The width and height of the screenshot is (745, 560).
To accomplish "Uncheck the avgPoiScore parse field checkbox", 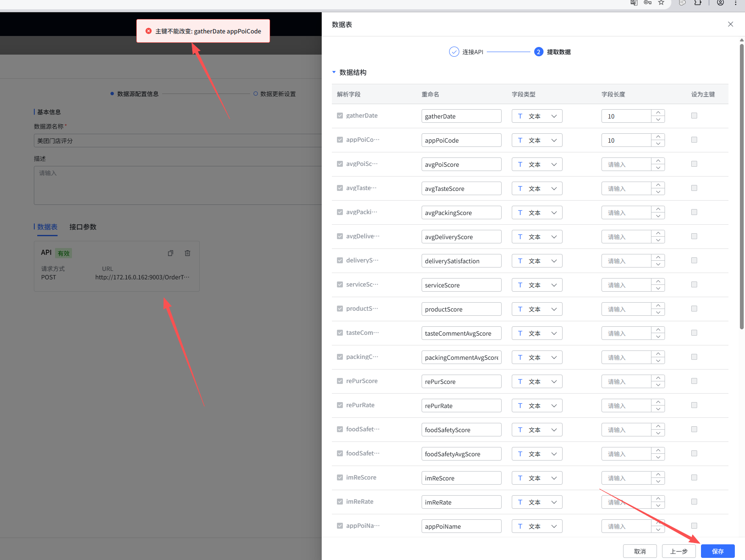I will (x=340, y=164).
